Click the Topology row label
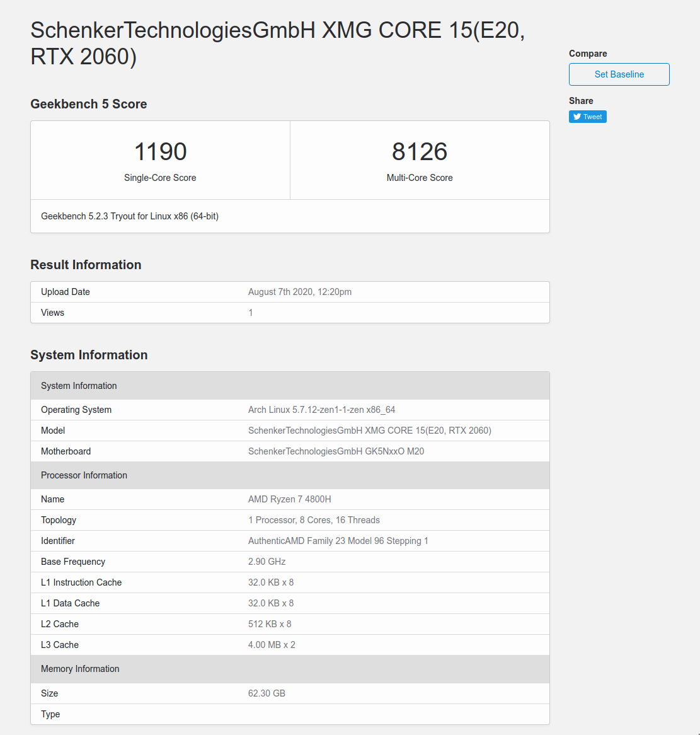 (59, 520)
